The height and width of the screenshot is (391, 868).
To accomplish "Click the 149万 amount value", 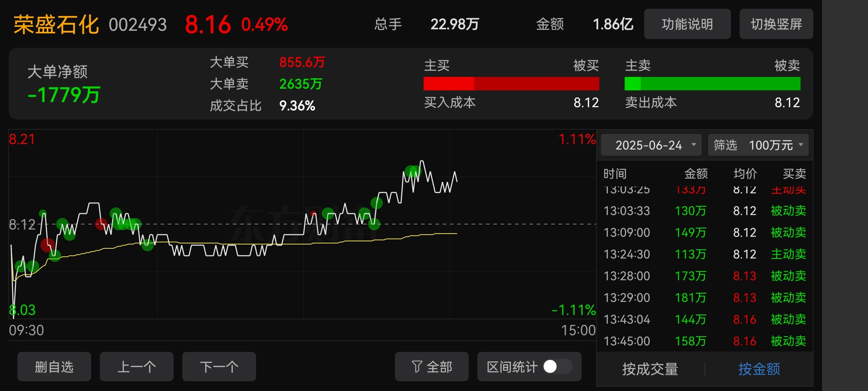I will 690,232.
